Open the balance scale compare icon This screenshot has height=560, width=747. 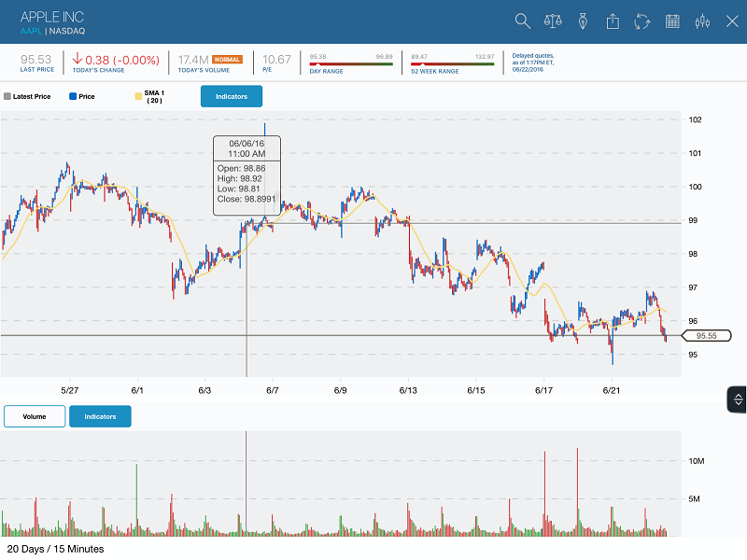coord(553,21)
